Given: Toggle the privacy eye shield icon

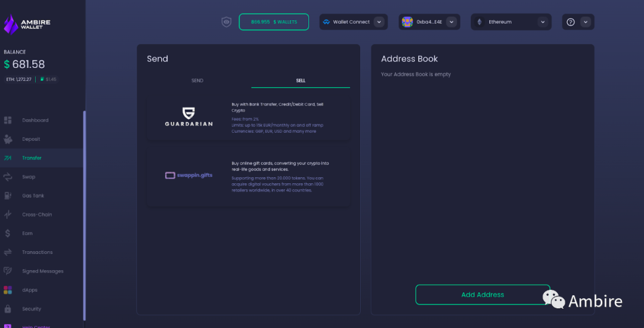Looking at the screenshot, I should click(227, 21).
